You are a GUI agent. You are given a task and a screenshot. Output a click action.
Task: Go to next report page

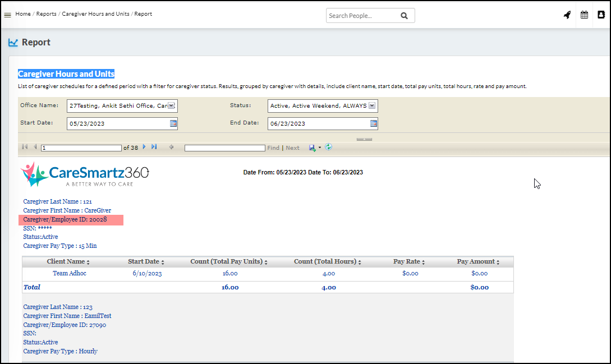144,147
